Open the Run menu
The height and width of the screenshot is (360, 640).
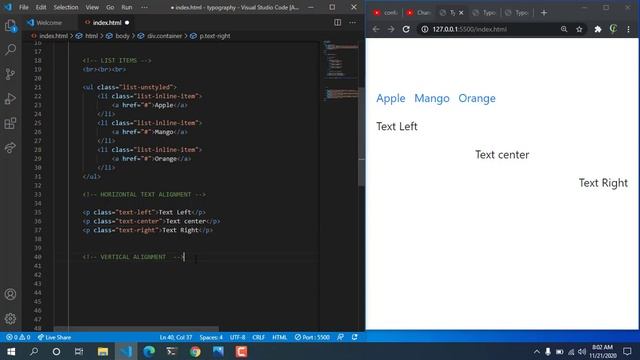coord(127,7)
